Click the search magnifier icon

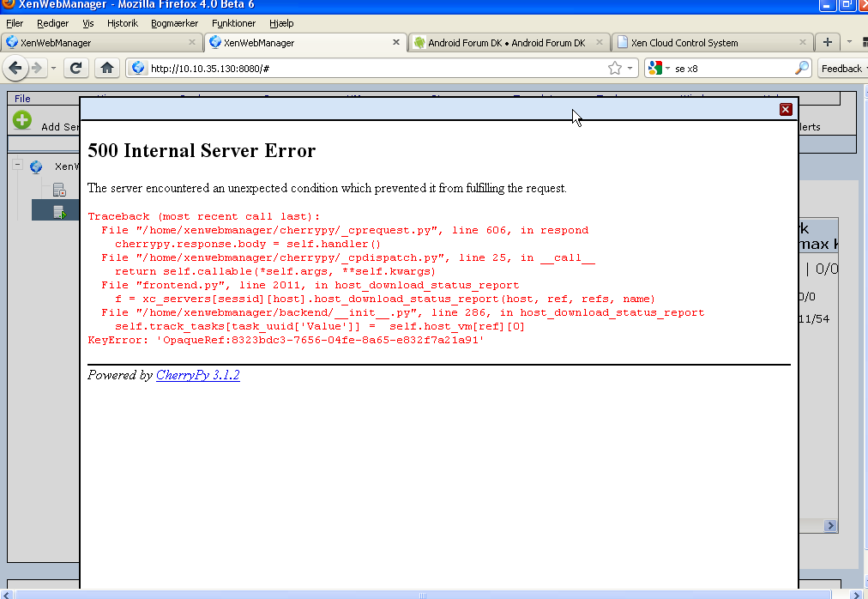(802, 68)
